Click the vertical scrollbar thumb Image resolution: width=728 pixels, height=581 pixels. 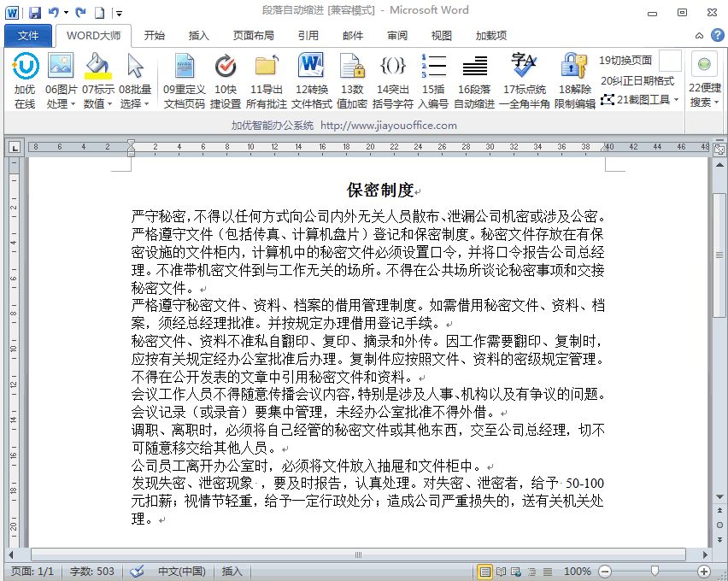[x=719, y=255]
